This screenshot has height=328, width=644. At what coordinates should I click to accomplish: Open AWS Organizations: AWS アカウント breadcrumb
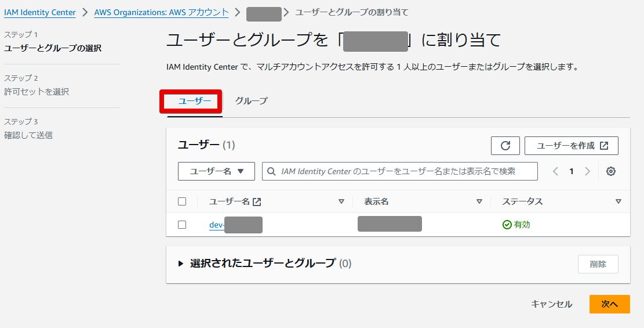(161, 12)
